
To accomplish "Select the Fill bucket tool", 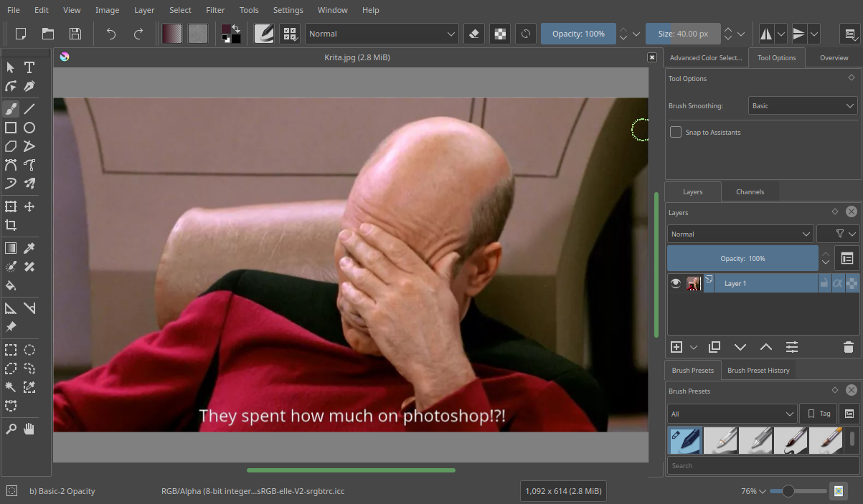I will (11, 285).
